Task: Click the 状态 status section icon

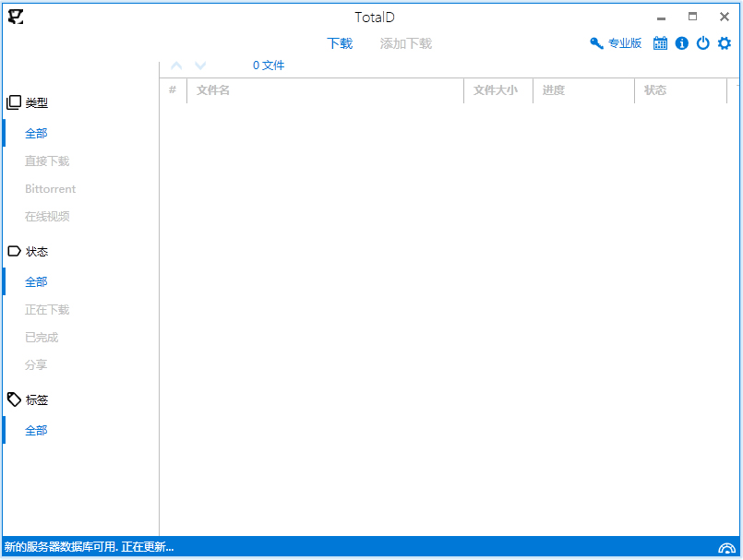Action: click(12, 250)
